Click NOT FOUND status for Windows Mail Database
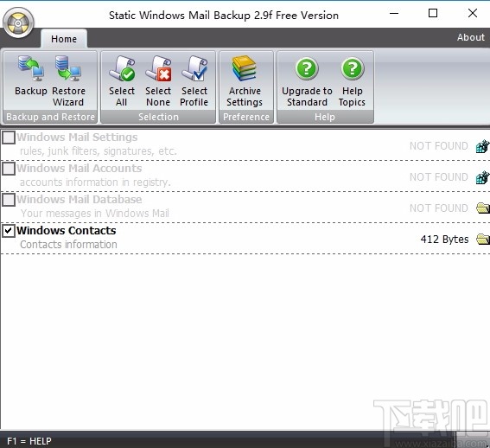490x448 pixels. pos(439,208)
